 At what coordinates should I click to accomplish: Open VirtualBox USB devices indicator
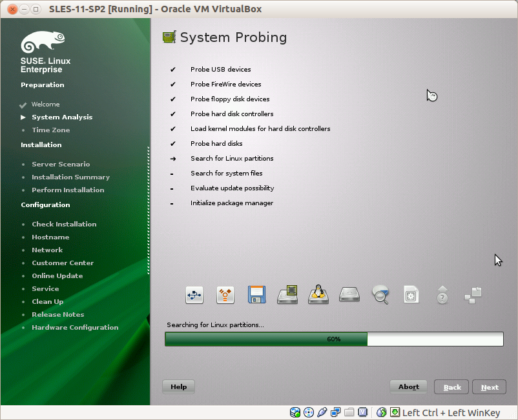[x=322, y=412]
